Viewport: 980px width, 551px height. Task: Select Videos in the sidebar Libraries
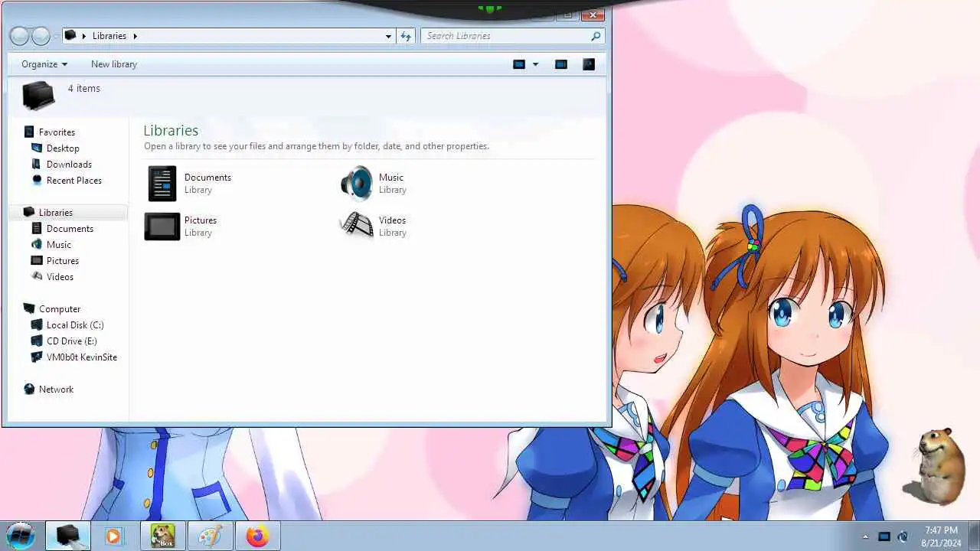[60, 277]
